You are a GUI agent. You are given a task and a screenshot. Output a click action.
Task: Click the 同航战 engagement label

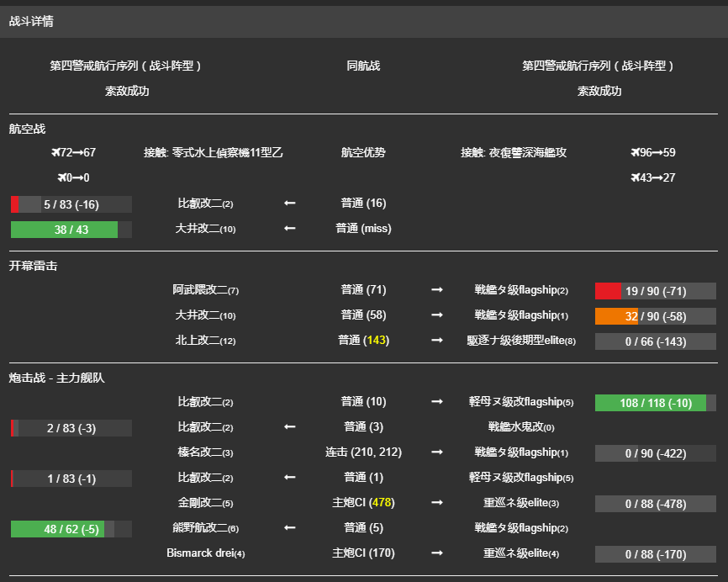(x=365, y=64)
